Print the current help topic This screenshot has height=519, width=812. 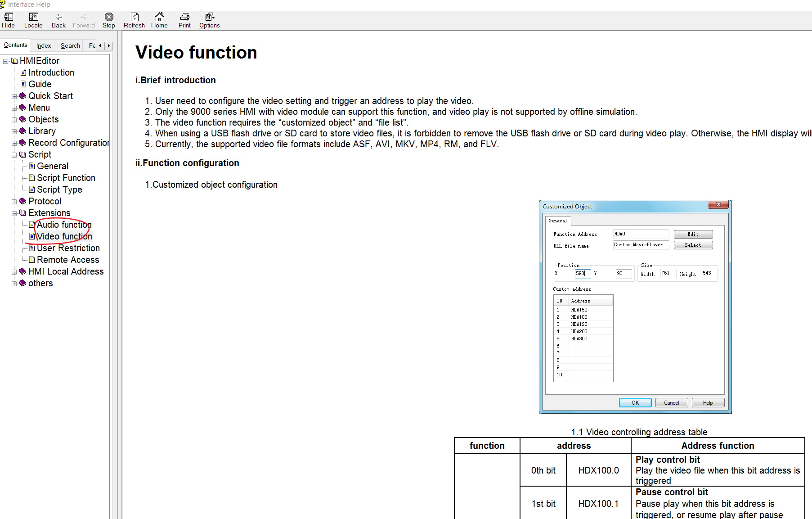click(x=184, y=20)
